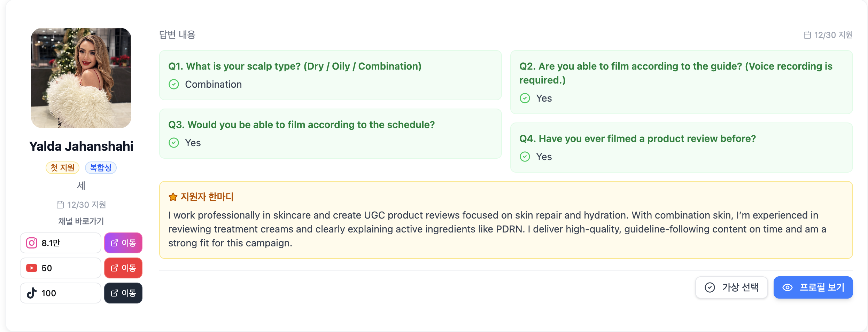Click the Combination answer check circle
Screen dimensions: 868x332
coord(174,84)
